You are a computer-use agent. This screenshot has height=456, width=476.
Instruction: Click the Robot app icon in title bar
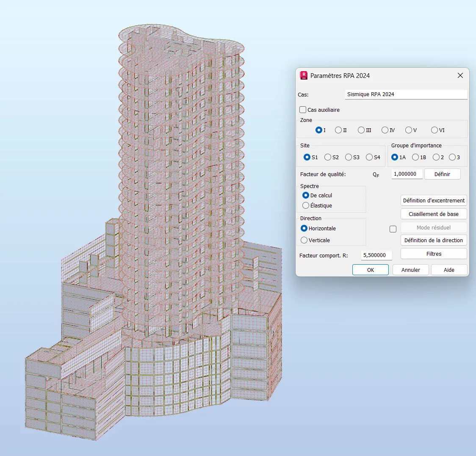(x=304, y=75)
